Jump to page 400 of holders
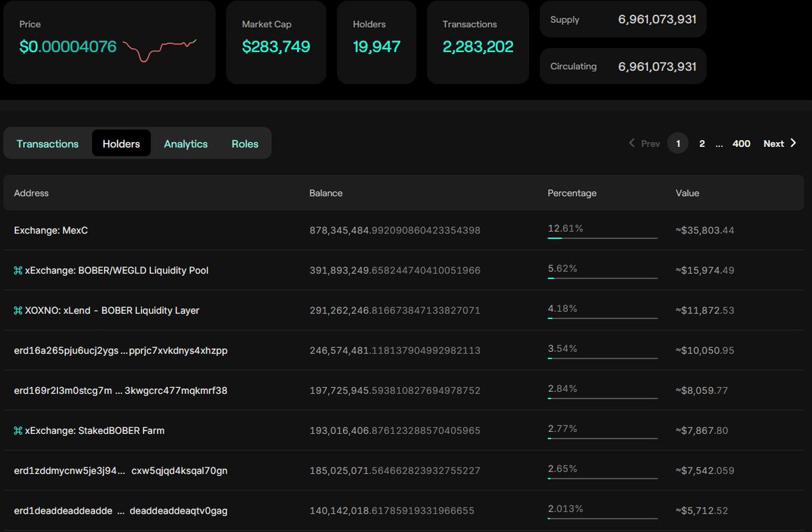 [742, 143]
